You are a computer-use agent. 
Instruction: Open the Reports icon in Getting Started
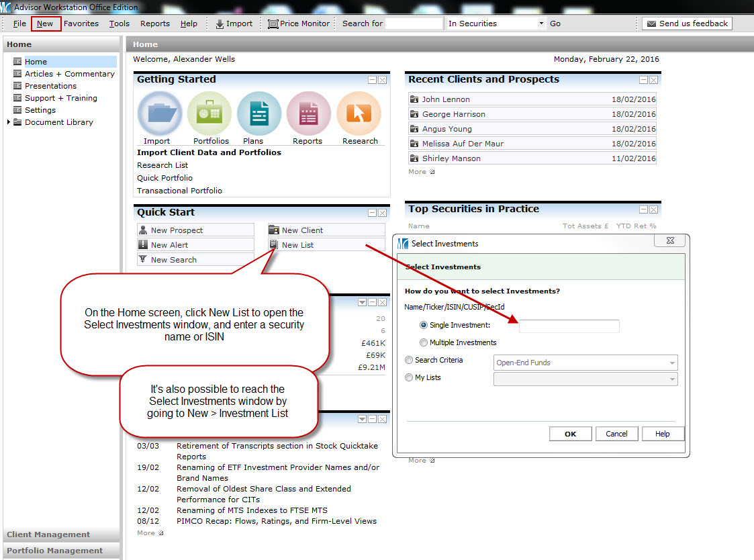click(x=308, y=114)
